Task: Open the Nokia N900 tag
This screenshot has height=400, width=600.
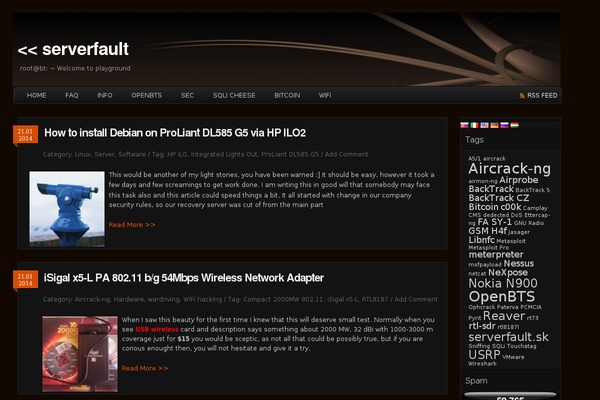Action: point(503,284)
